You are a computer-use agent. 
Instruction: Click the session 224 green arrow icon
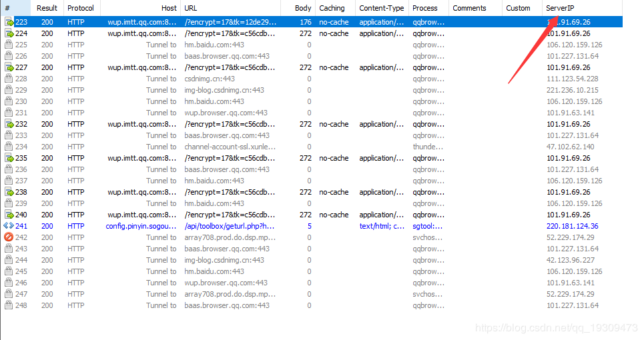click(9, 33)
